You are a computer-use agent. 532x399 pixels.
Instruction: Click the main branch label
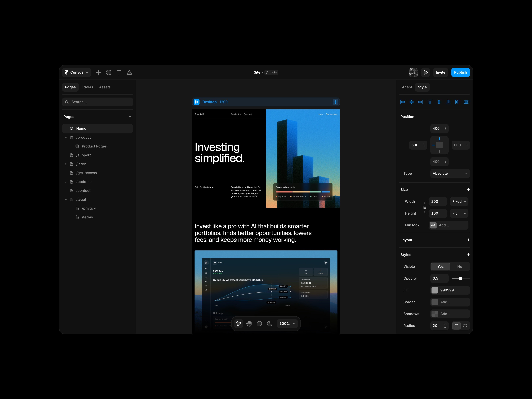click(271, 72)
